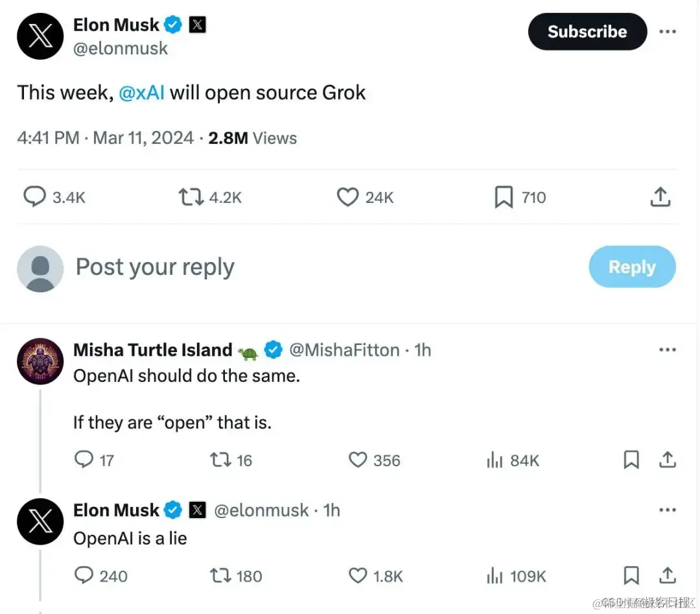
Task: Open the @xAI mention link
Action: (x=141, y=93)
